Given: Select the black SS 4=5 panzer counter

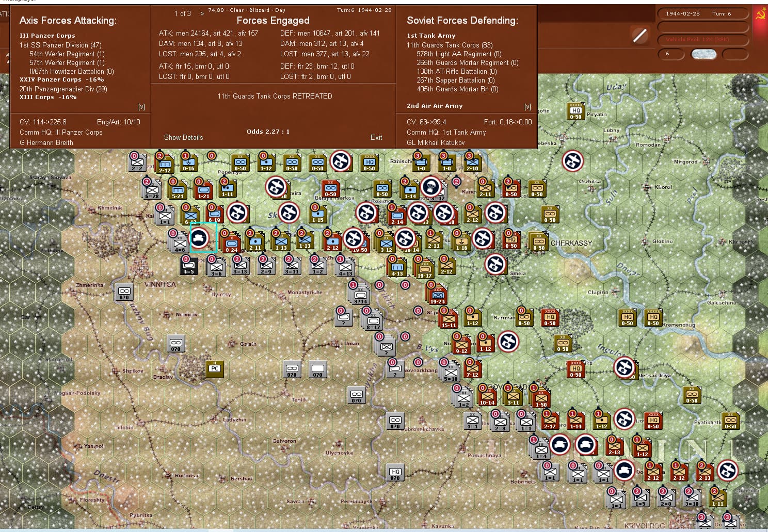Looking at the screenshot, I should click(189, 265).
